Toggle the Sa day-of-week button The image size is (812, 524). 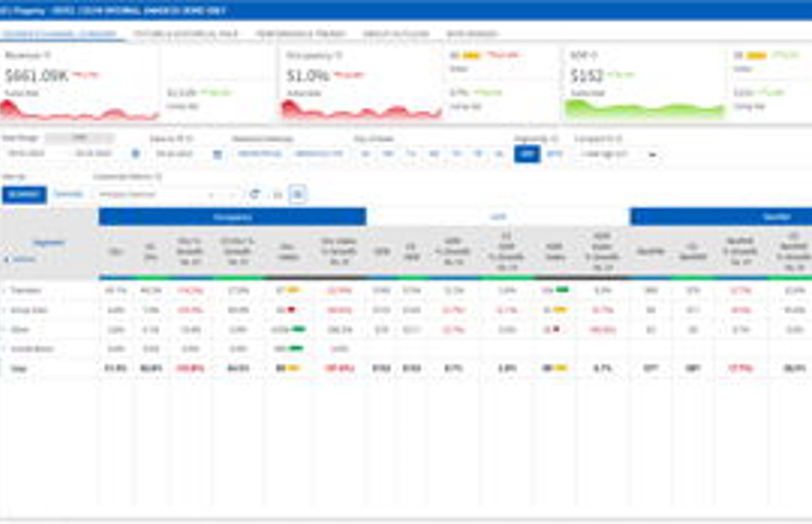[499, 153]
